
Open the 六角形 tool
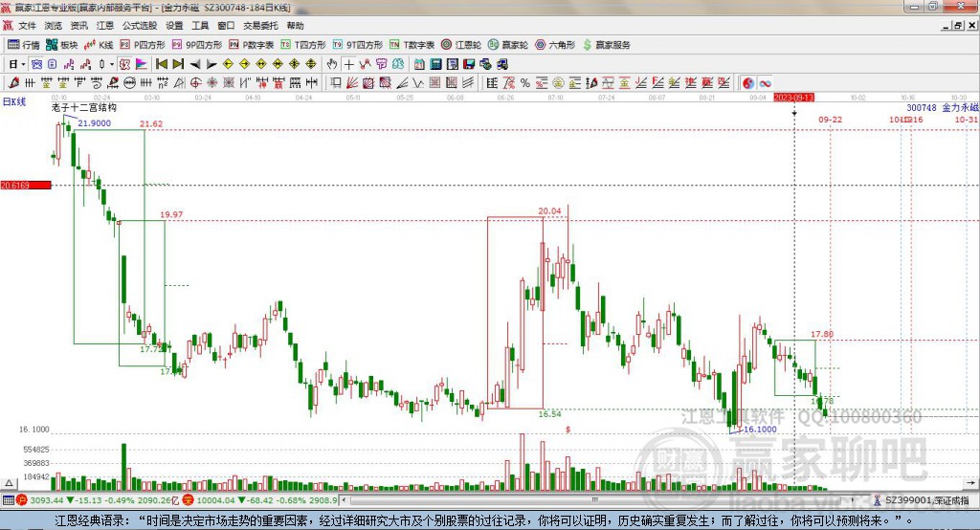(x=555, y=44)
